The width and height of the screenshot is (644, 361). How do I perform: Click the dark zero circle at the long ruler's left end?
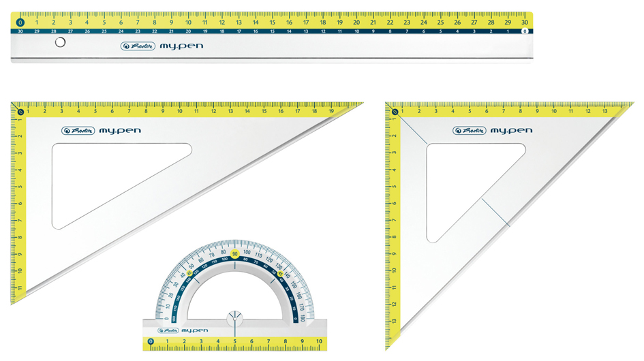(x=20, y=22)
